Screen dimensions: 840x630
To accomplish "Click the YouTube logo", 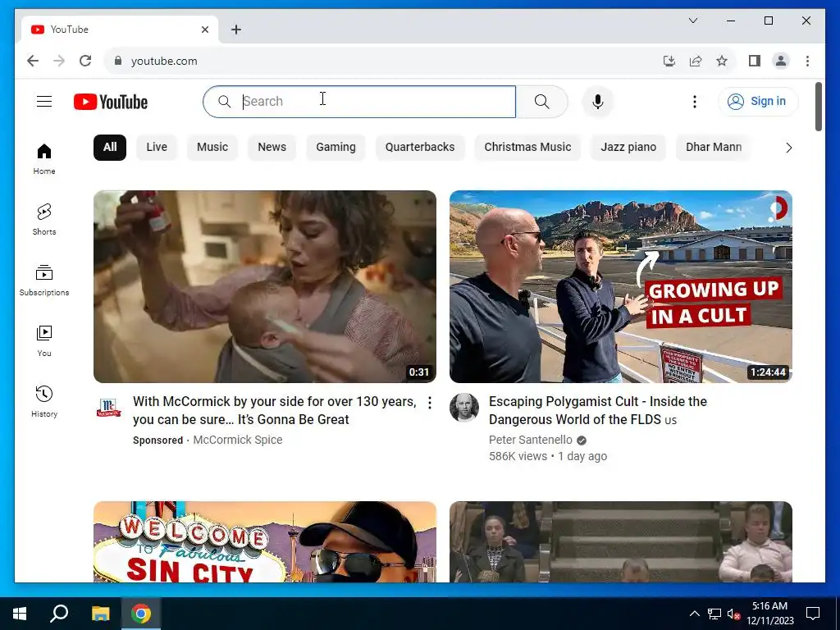I will click(x=111, y=102).
